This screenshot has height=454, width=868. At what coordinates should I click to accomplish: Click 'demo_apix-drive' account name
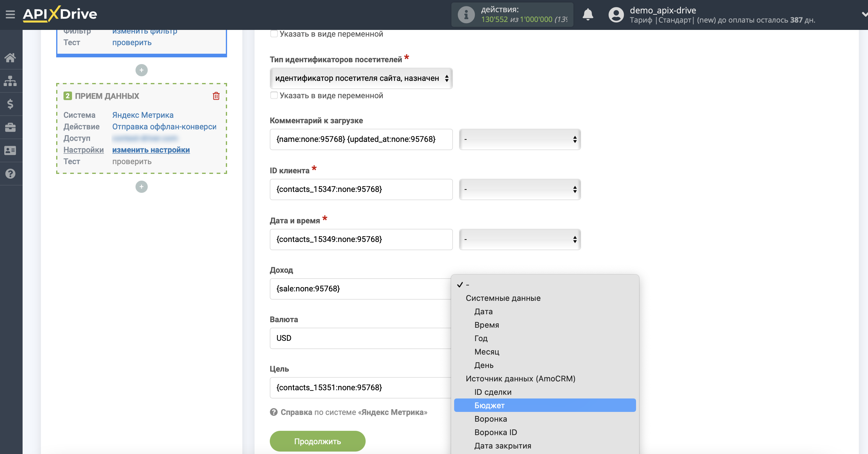click(663, 10)
